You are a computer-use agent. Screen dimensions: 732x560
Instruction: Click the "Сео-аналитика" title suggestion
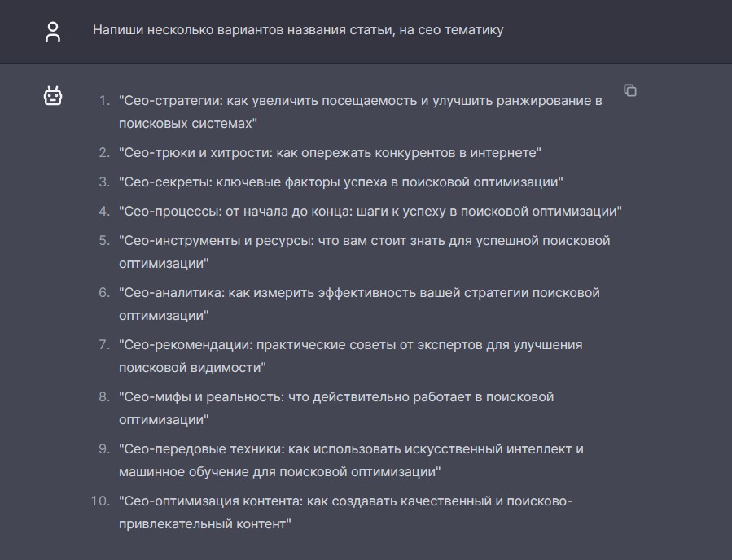[x=359, y=293]
